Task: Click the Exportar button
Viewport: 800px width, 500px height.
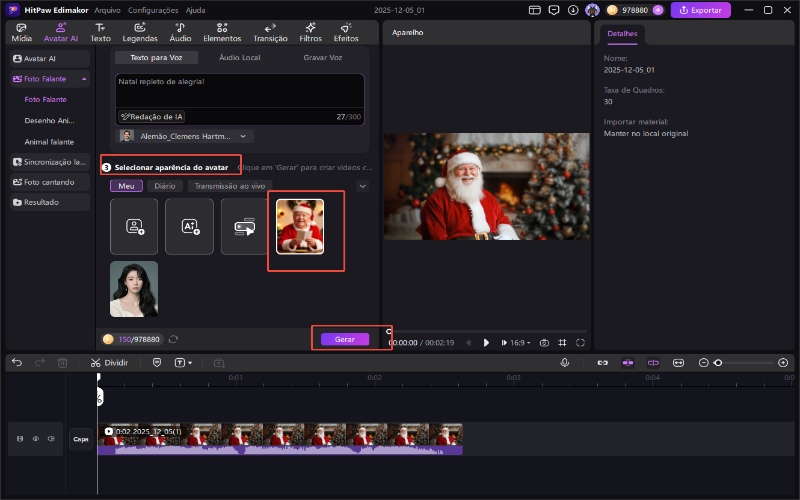Action: 701,10
